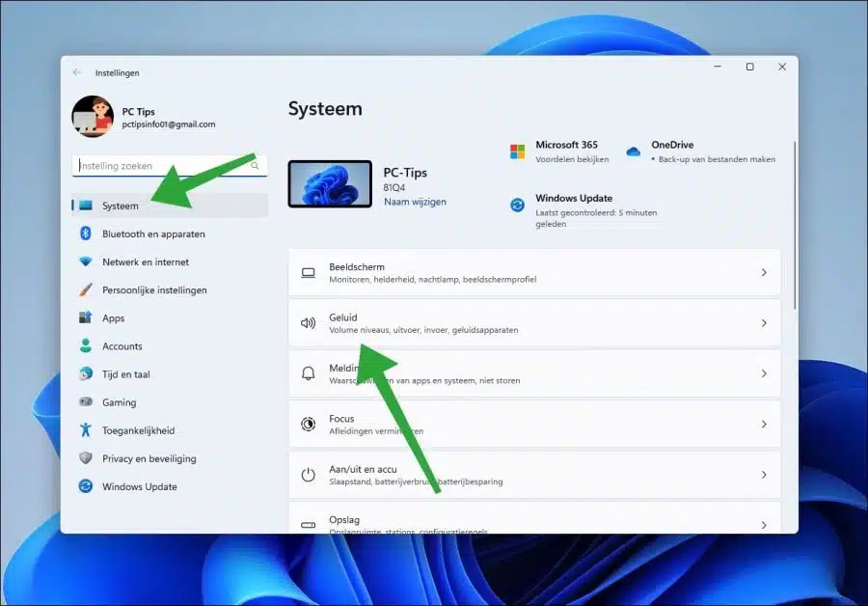Click the Microsoft 365 logo icon
Image resolution: width=868 pixels, height=606 pixels.
click(x=517, y=151)
